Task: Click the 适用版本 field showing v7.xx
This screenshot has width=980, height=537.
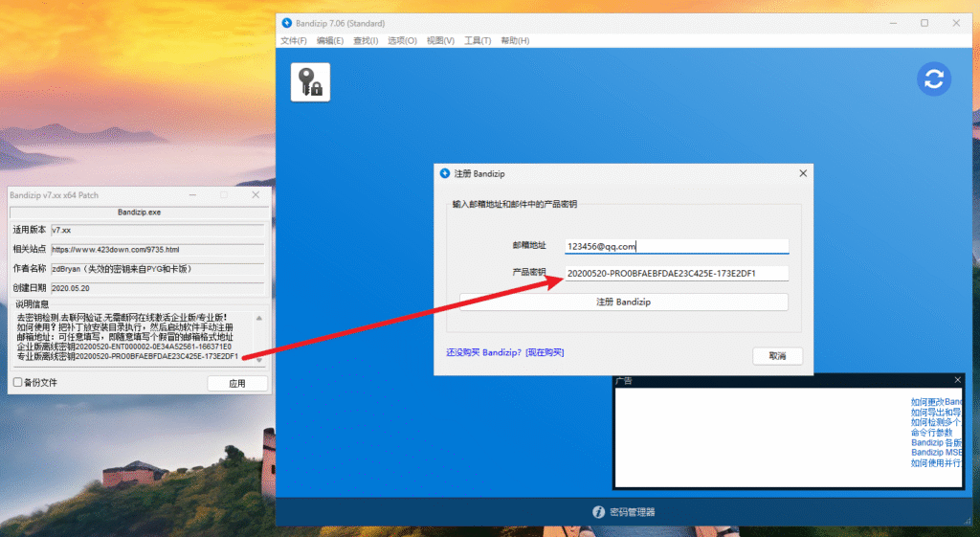Action: (158, 230)
